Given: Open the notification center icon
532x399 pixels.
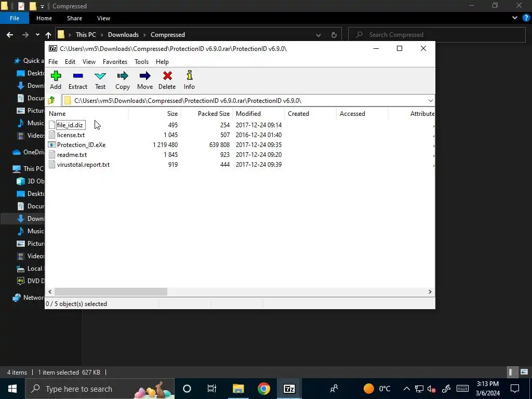Looking at the screenshot, I should tap(515, 389).
